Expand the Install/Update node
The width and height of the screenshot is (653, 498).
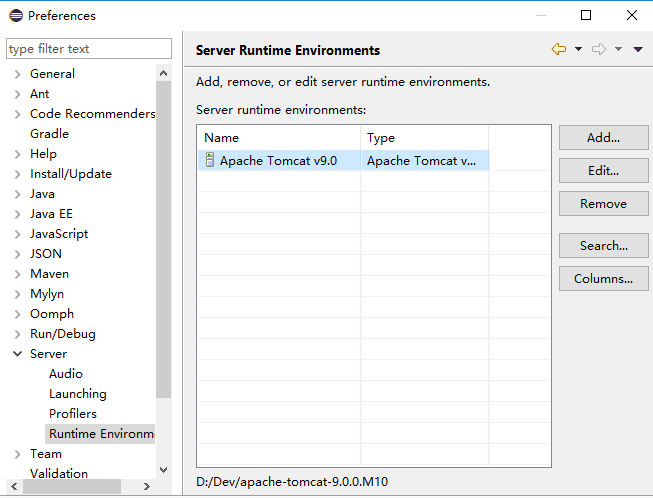[x=17, y=174]
